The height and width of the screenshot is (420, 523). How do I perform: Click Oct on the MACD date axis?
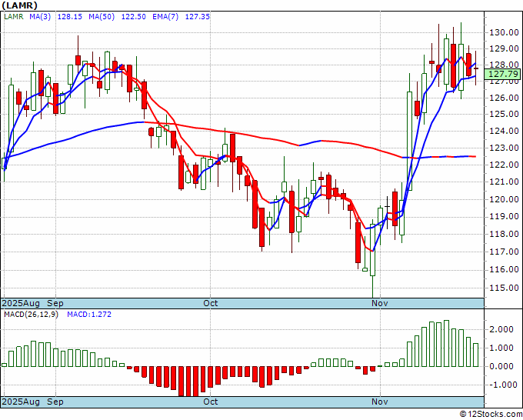pyautogui.click(x=211, y=402)
